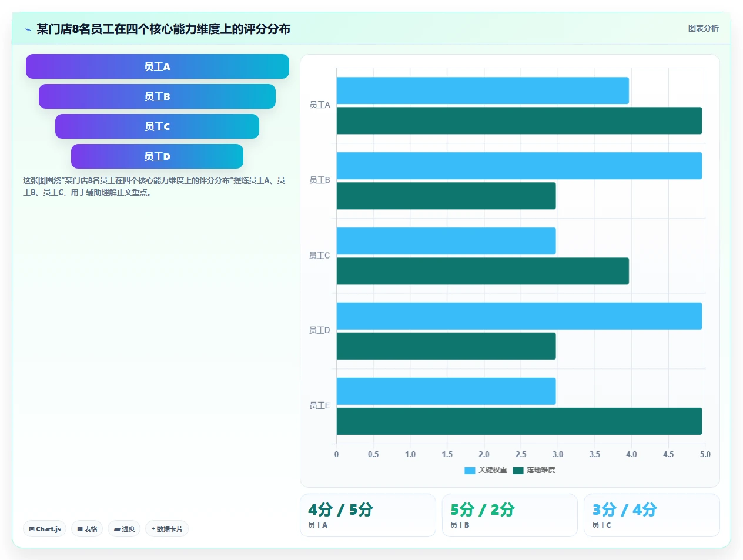
Task: Open the 5分 / 2分 员工B data card
Action: coord(510,515)
